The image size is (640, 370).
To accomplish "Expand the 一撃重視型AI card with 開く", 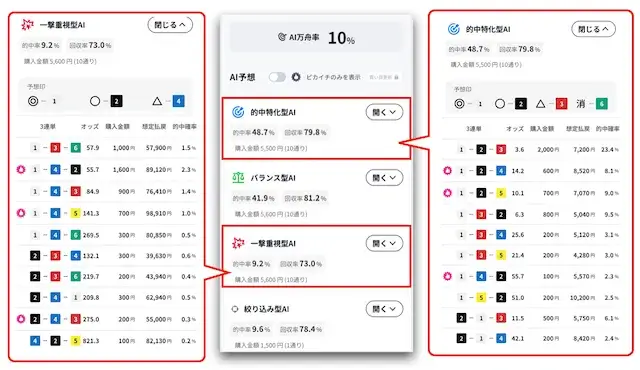I will point(384,243).
